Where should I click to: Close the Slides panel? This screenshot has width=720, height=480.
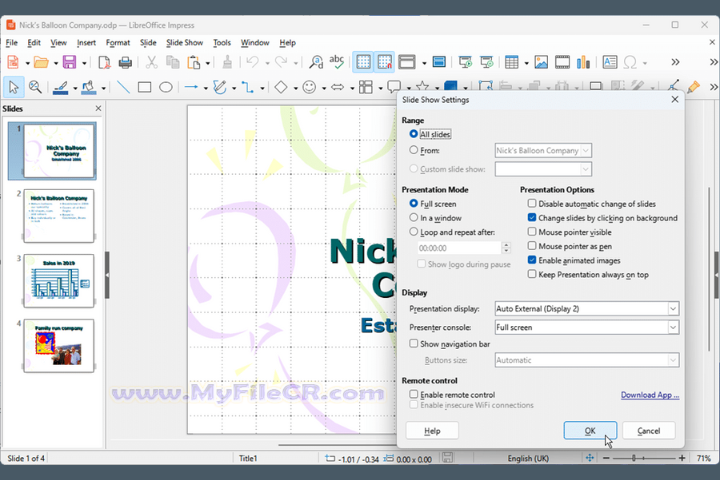pos(98,108)
